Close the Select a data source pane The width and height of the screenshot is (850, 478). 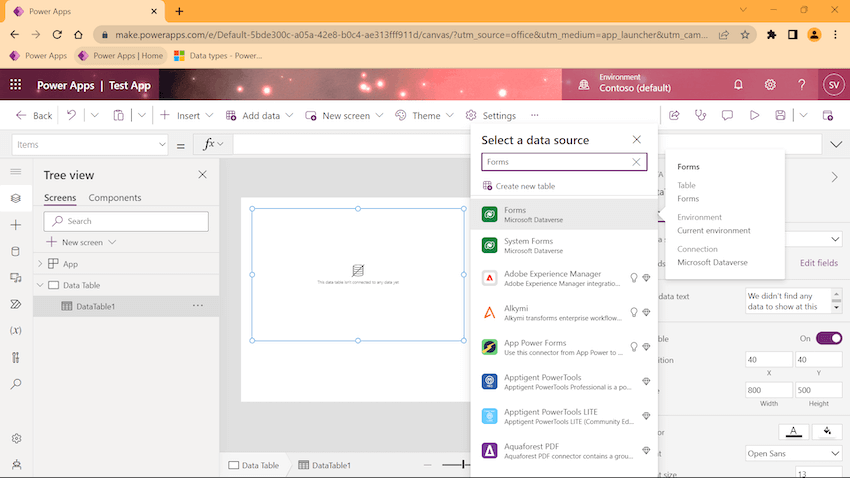tap(636, 139)
